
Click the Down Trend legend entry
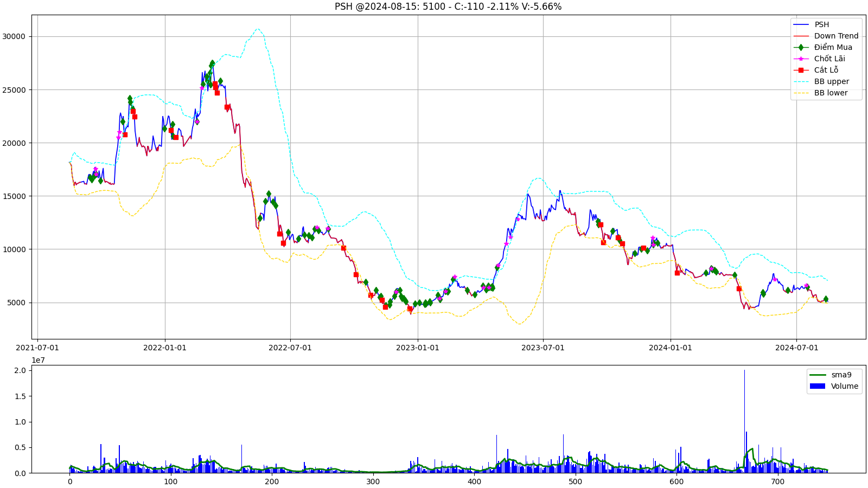(x=836, y=36)
